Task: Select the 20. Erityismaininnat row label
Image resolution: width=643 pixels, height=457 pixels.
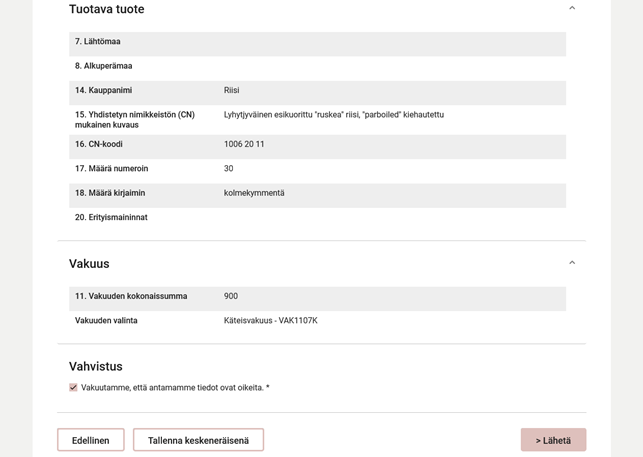Action: (111, 218)
